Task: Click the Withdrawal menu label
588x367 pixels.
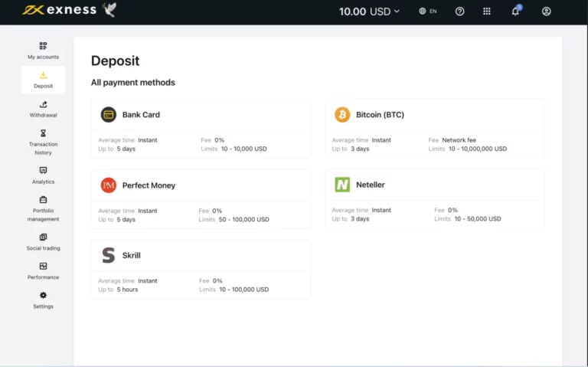Action: coord(43,115)
